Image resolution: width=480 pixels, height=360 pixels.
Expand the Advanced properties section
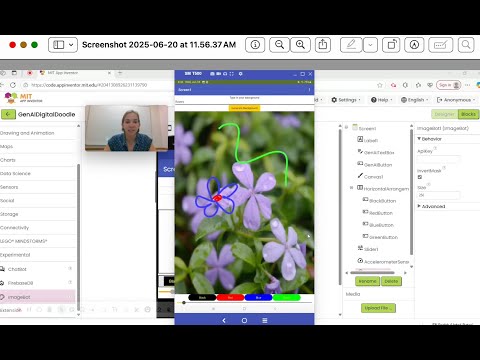click(x=432, y=206)
